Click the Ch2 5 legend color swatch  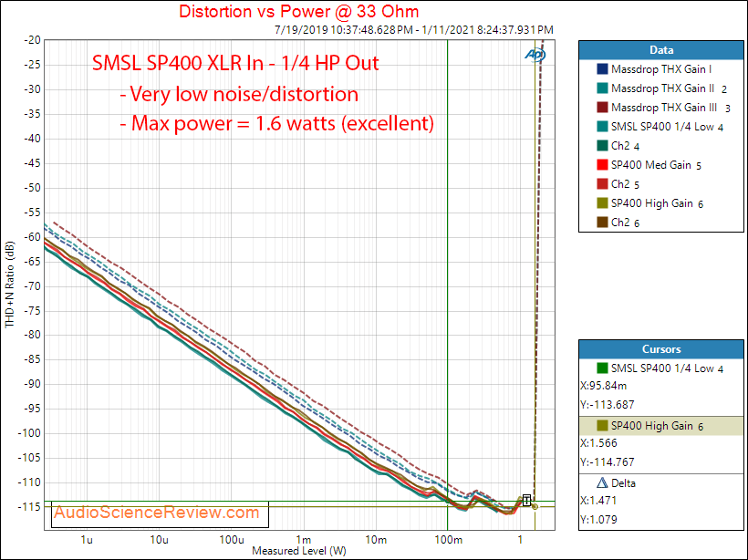pyautogui.click(x=602, y=183)
